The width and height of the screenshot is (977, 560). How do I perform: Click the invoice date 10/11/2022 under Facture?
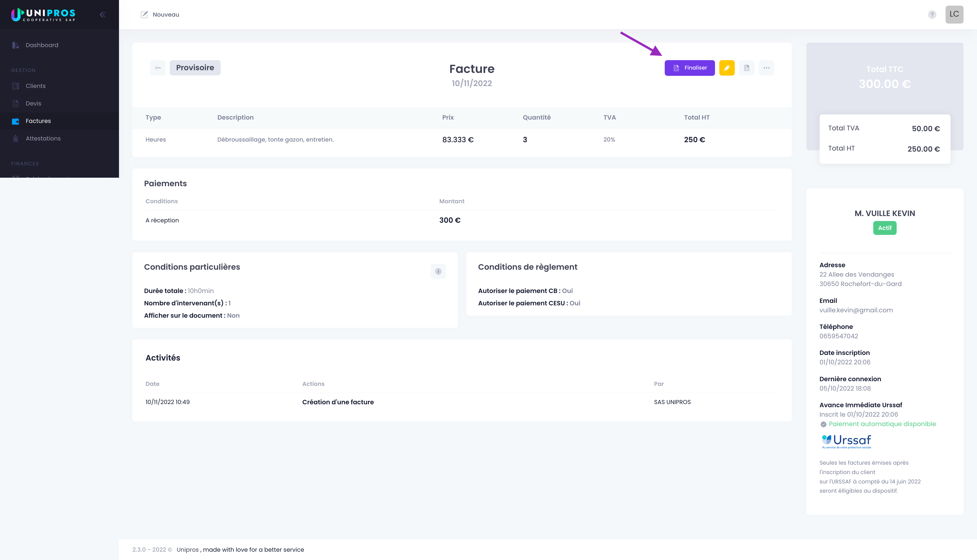tap(471, 83)
